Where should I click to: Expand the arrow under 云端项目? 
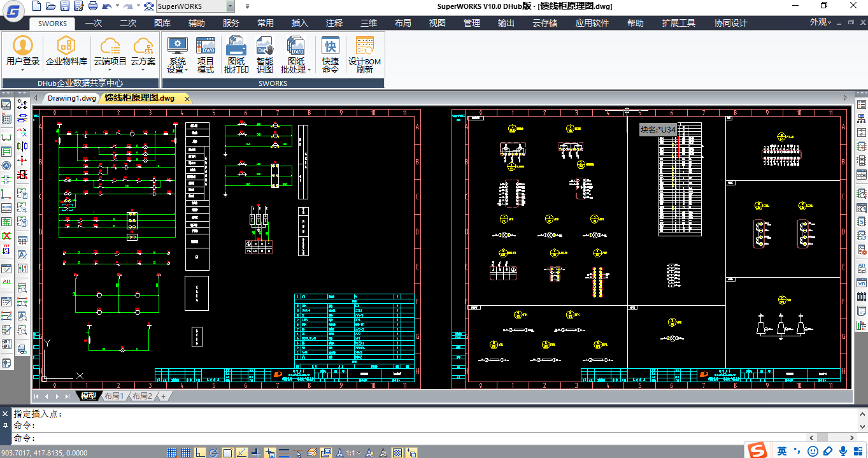pyautogui.click(x=110, y=69)
